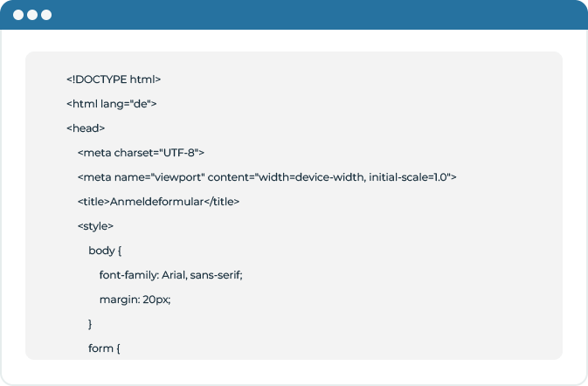Viewport: 588px width, 386px height.
Task: Place cursor on the <!DOCTYPE html> line
Action: (113, 79)
